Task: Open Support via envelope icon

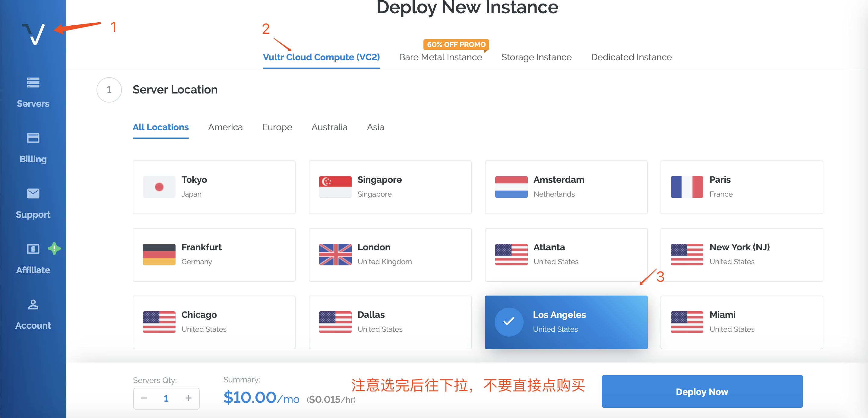Action: pos(33,193)
